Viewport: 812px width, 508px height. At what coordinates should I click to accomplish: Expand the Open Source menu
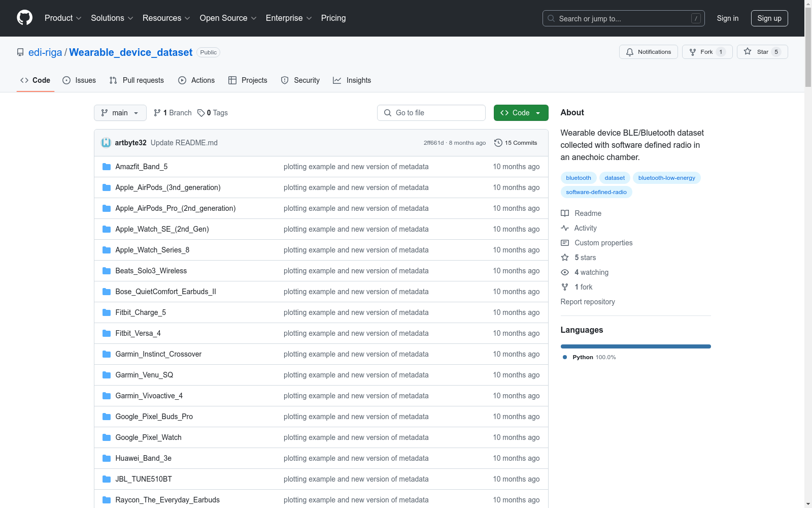click(x=228, y=18)
